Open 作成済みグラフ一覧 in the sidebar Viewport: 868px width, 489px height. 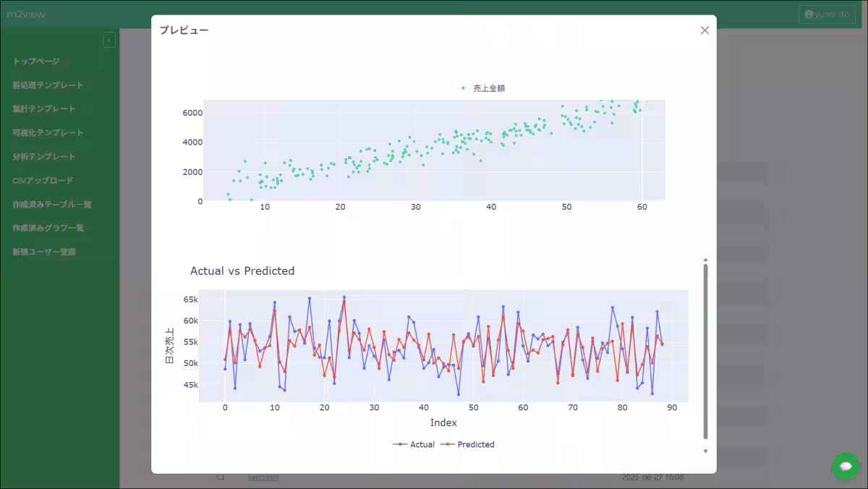coord(48,228)
